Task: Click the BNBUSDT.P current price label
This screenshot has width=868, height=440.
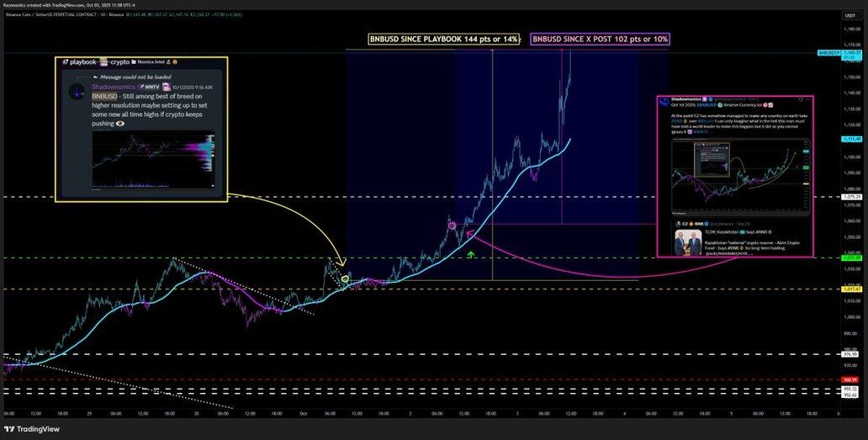Action: pyautogui.click(x=829, y=53)
